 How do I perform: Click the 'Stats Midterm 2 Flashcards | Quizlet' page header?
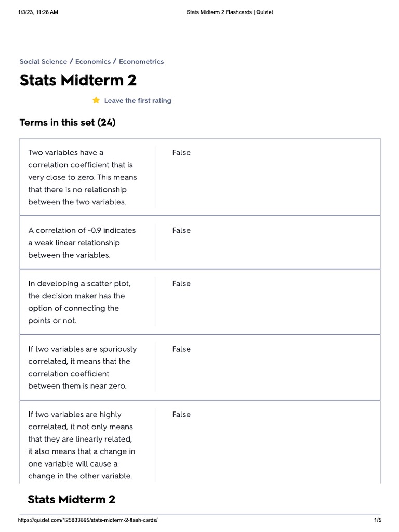point(230,12)
